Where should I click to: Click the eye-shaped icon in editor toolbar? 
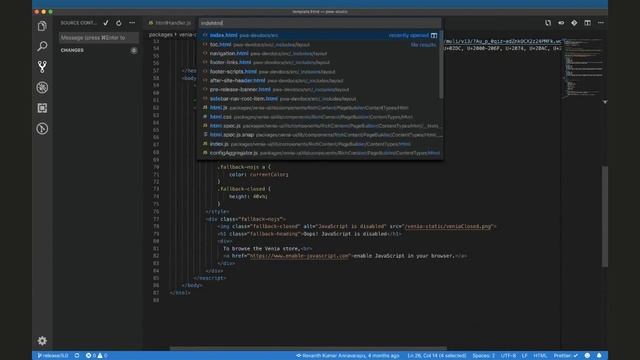(x=561, y=23)
